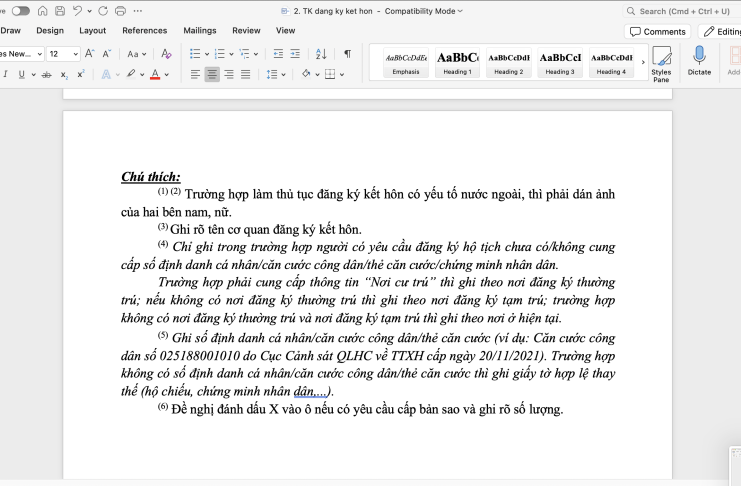The height and width of the screenshot is (486, 741).
Task: Toggle underline formatting
Action: click(x=22, y=74)
